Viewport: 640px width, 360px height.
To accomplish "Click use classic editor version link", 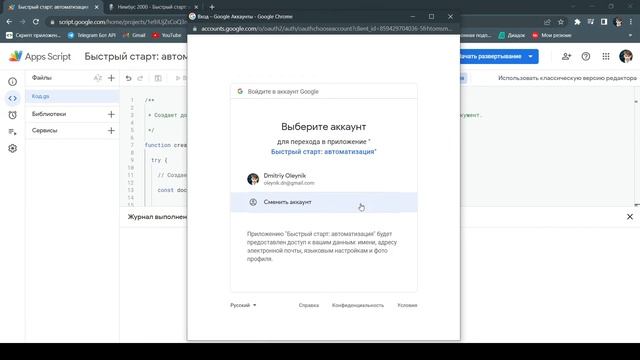I will (567, 78).
